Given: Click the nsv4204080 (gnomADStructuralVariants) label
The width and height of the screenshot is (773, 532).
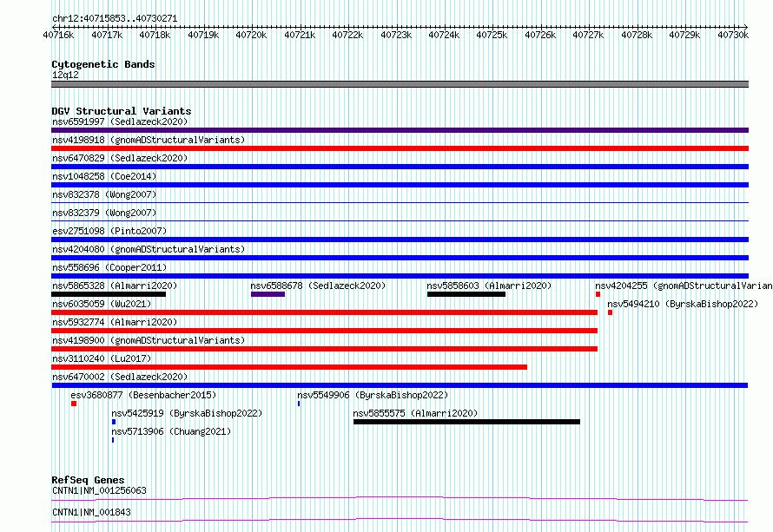Looking at the screenshot, I should (149, 249).
